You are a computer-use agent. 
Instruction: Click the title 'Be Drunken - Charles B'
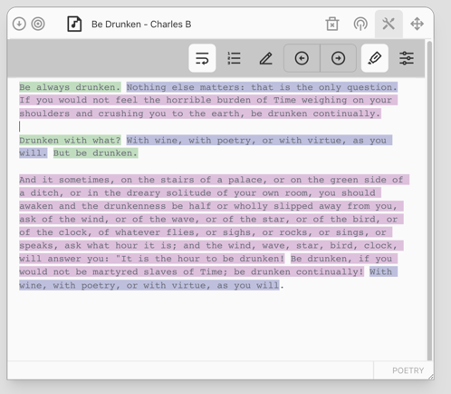pyautogui.click(x=141, y=24)
